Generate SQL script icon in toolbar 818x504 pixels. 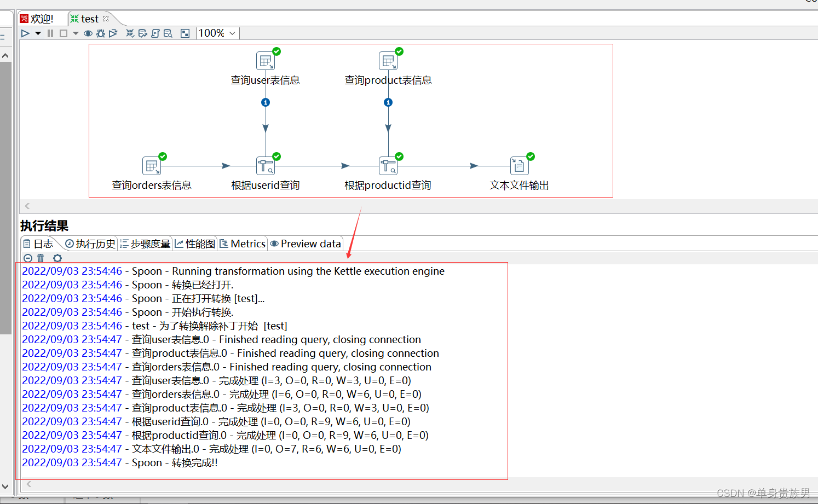point(155,33)
